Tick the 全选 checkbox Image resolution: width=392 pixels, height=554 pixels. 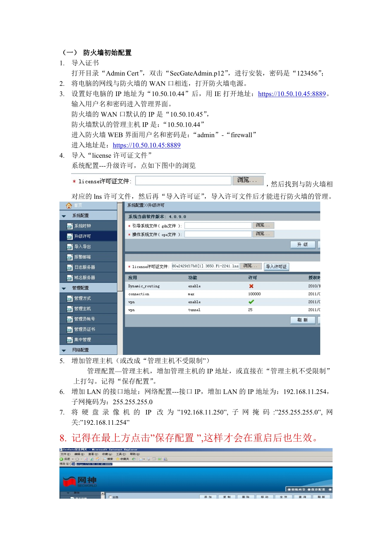point(110,497)
